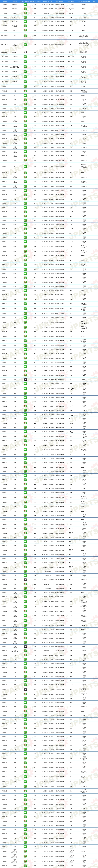The height and width of the screenshot is (868, 98).
Task: Click the fuel icon in the FORD FOCUS JZDA row
Action: (25, 9)
